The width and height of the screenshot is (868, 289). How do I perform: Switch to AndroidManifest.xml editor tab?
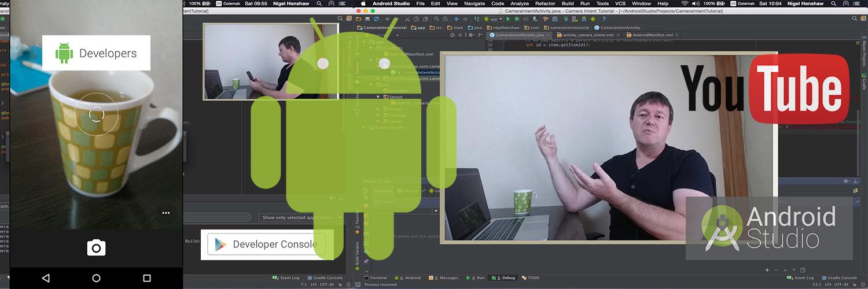click(x=653, y=35)
